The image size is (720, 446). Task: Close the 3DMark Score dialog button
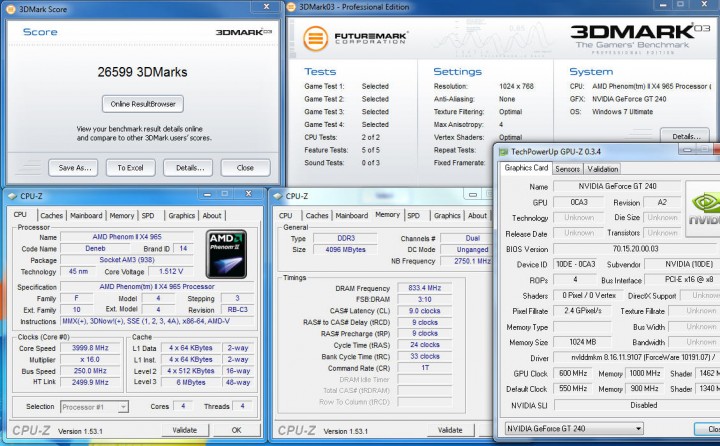click(245, 168)
